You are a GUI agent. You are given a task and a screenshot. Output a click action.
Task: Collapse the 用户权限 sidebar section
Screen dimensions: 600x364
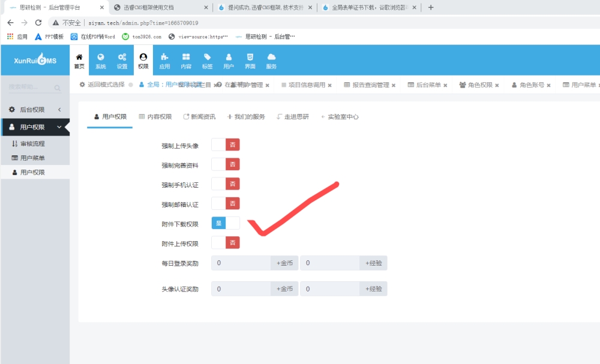click(x=35, y=127)
